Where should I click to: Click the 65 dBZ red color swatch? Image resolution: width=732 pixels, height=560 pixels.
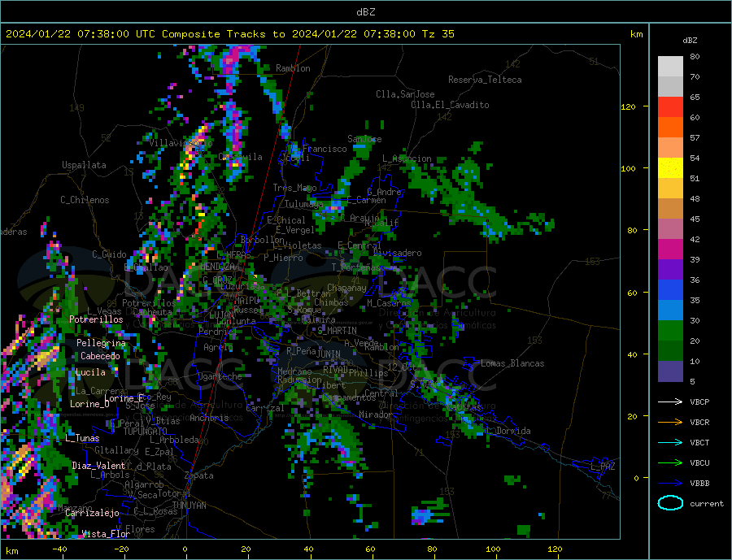click(x=670, y=106)
